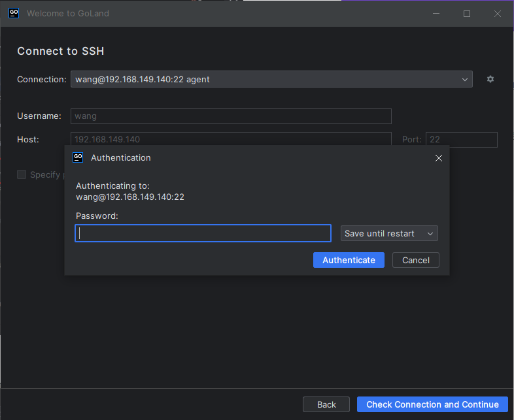
Task: Click Check Connection and Continue
Action: click(x=432, y=404)
